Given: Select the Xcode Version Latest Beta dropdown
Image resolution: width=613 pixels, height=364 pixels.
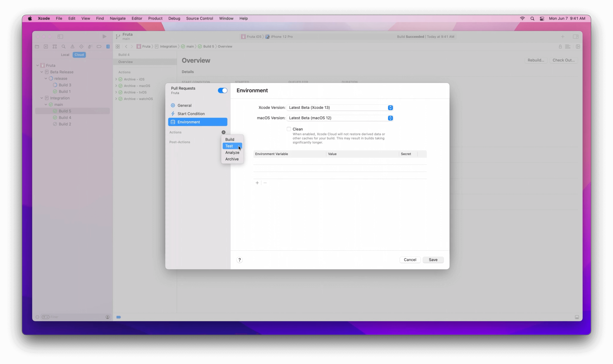Looking at the screenshot, I should (340, 107).
